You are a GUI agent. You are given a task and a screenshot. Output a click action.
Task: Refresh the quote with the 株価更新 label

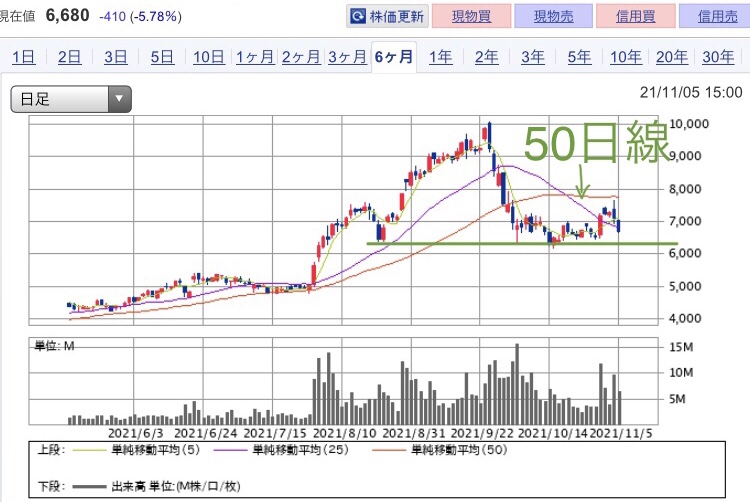click(397, 17)
